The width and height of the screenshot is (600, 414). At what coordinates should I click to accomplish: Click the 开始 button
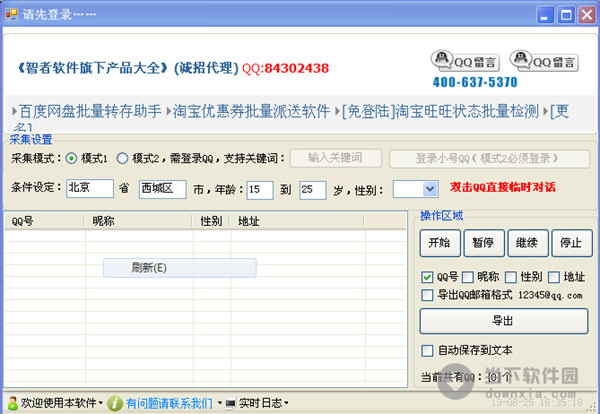tap(440, 243)
